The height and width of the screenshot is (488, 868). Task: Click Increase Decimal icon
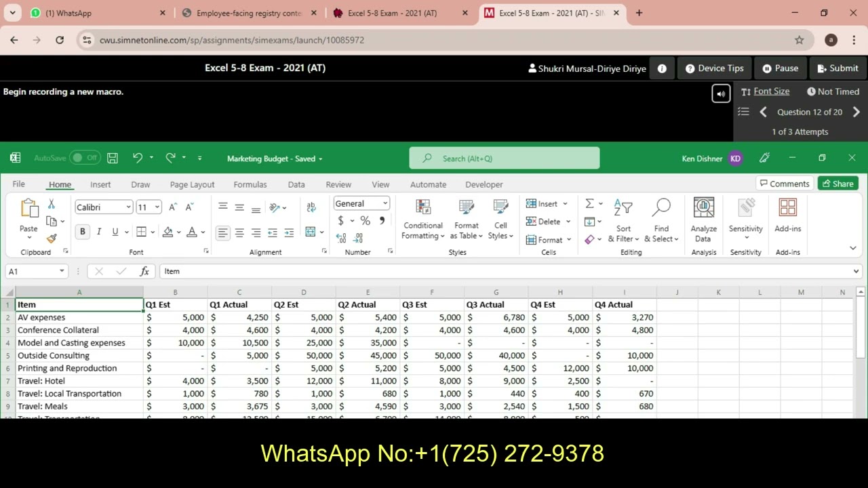341,238
